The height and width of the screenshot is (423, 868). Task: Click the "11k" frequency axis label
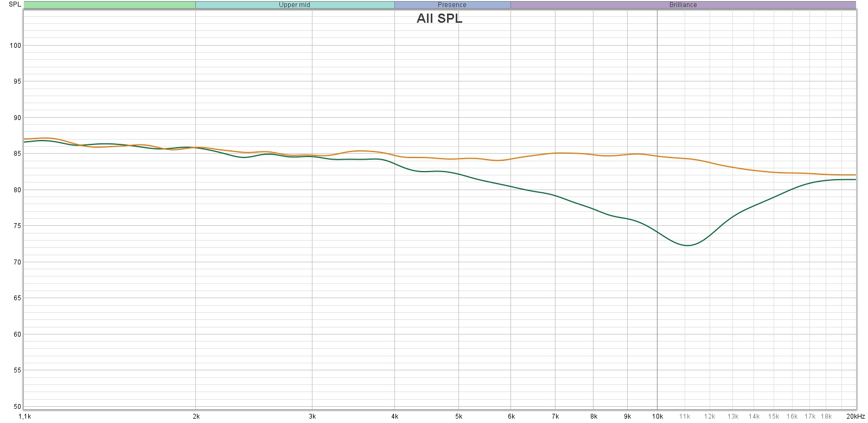685,416
